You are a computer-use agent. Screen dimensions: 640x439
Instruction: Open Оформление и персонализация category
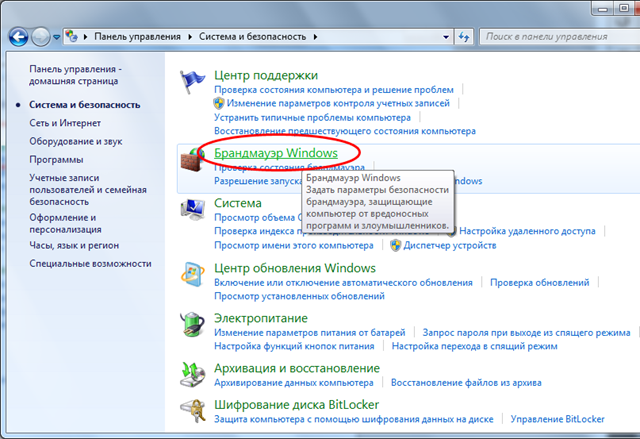point(65,223)
